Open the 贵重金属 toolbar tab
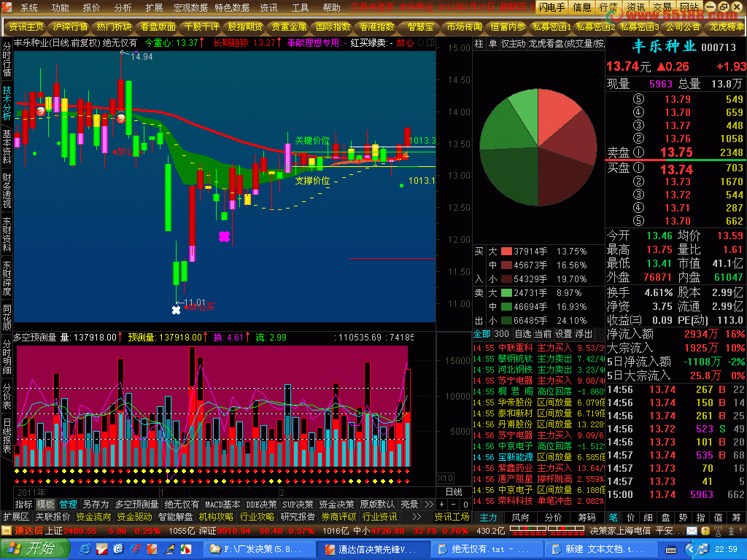Image resolution: width=747 pixels, height=560 pixels. (289, 27)
